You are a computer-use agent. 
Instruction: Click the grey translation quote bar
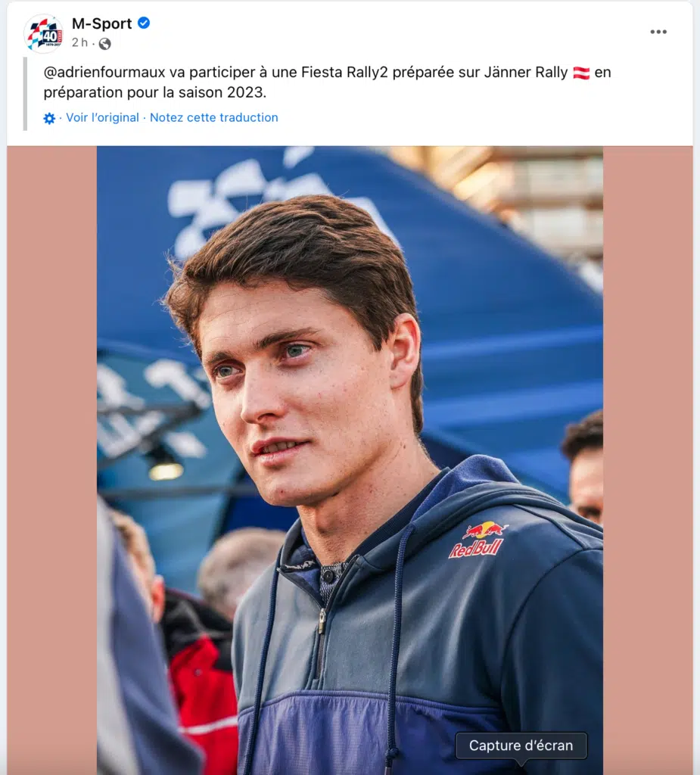25,94
